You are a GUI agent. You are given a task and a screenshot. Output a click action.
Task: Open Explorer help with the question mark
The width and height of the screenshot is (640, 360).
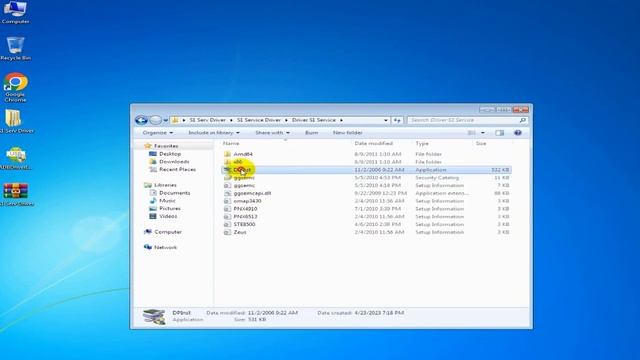pos(518,133)
